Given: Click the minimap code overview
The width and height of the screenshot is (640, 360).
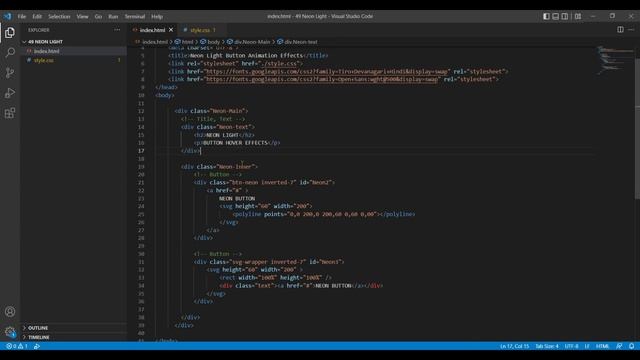Looking at the screenshot, I should [615, 61].
